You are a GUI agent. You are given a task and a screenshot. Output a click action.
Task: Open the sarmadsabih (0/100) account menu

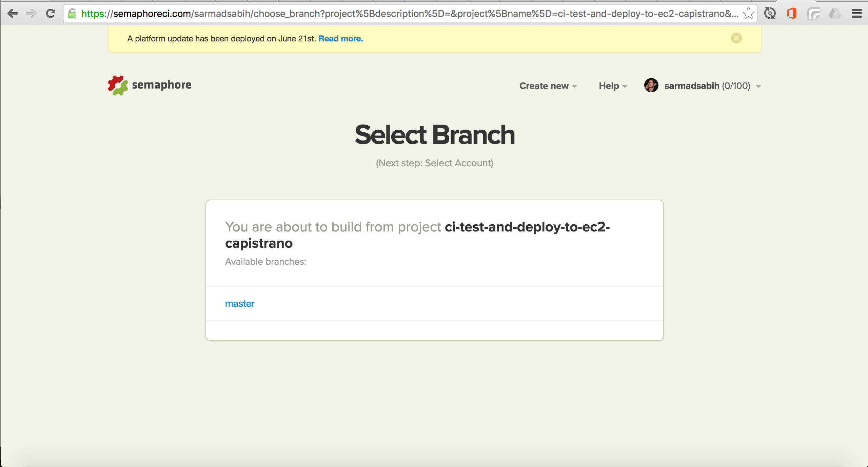(x=713, y=86)
